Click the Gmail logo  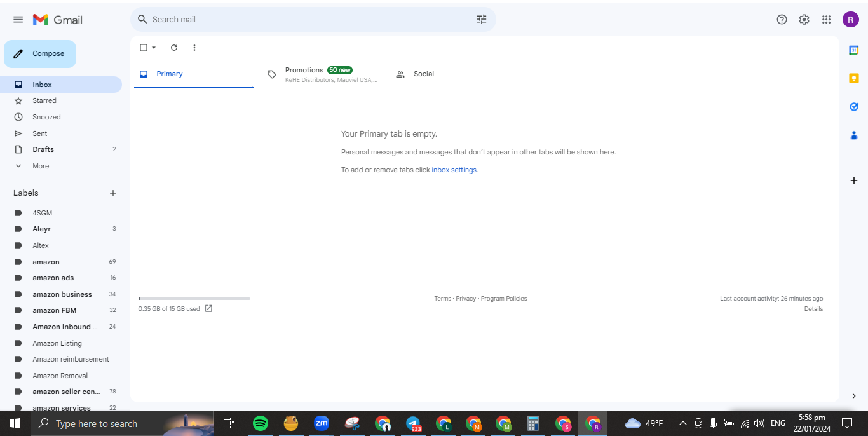point(58,20)
